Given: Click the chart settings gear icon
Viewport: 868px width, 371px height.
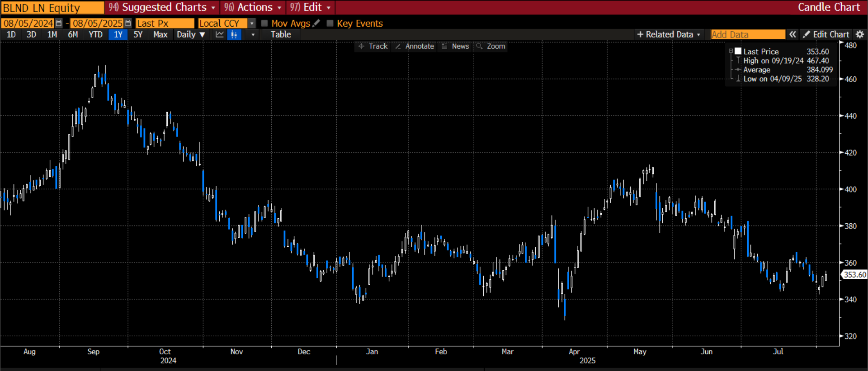Looking at the screenshot, I should point(860,34).
